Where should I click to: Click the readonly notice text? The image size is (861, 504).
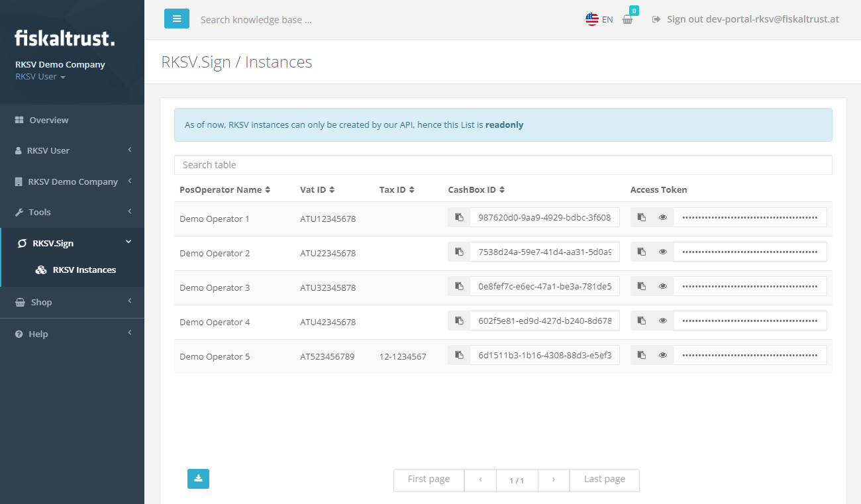354,125
